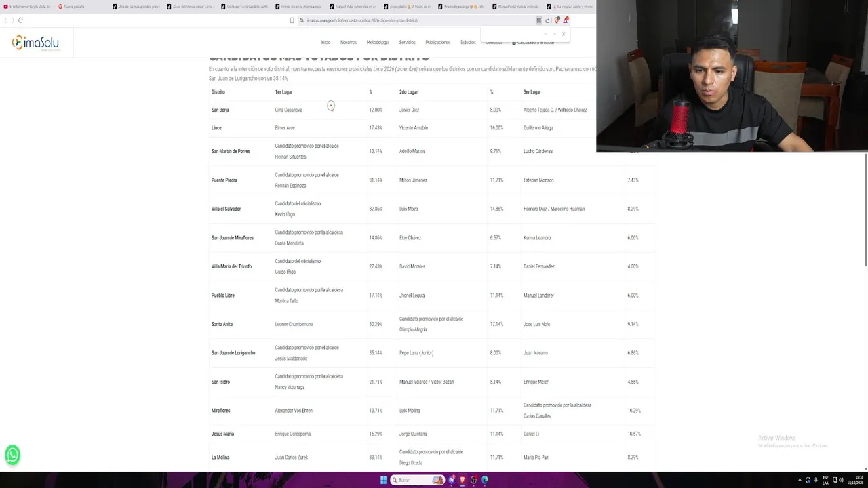Select the name 'Juan Carlos Zurek'
Viewport: 868px width, 488px height.
coord(291,457)
